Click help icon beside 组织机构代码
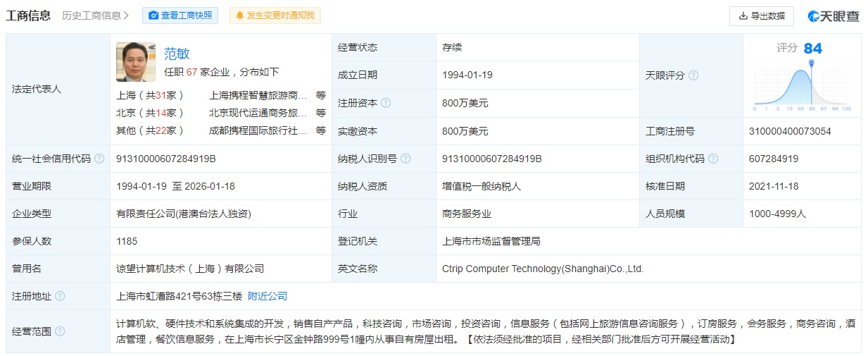 click(713, 159)
